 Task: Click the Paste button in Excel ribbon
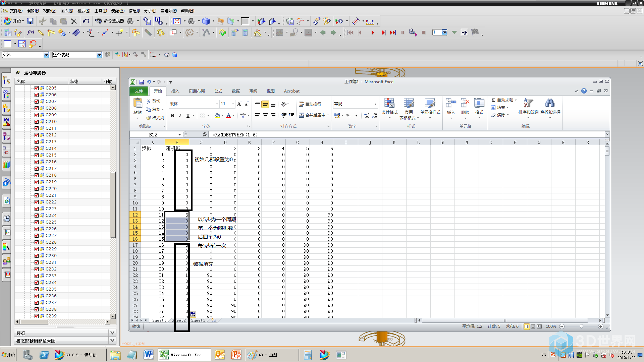[138, 107]
